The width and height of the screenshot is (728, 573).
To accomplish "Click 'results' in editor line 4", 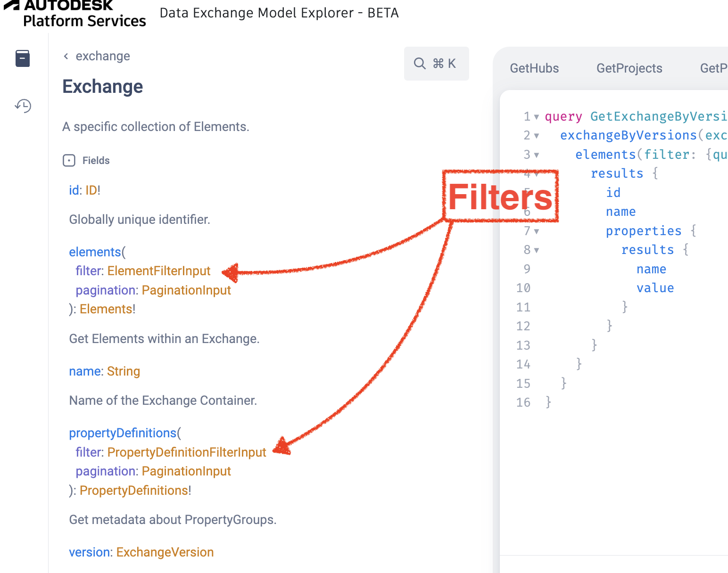I will [617, 173].
